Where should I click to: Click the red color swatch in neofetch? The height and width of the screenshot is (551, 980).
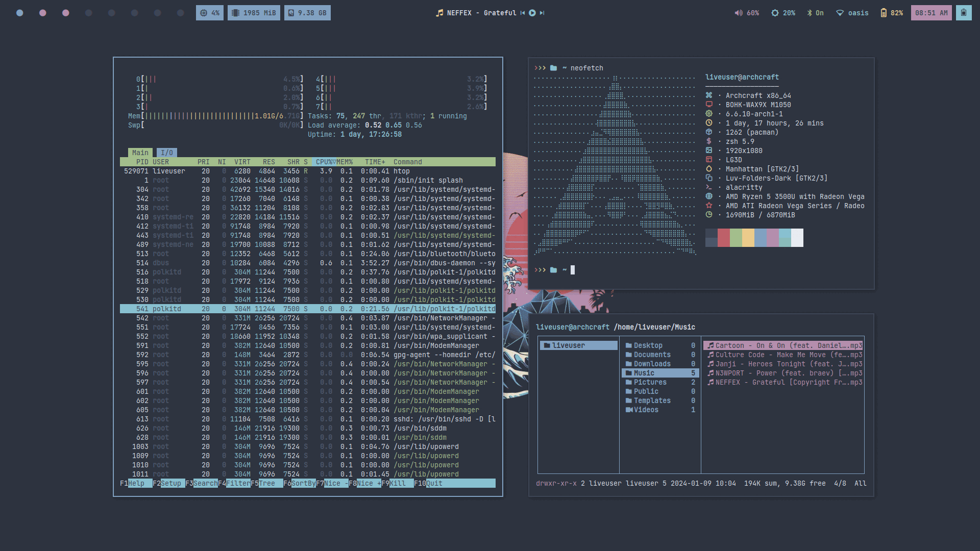tap(723, 238)
